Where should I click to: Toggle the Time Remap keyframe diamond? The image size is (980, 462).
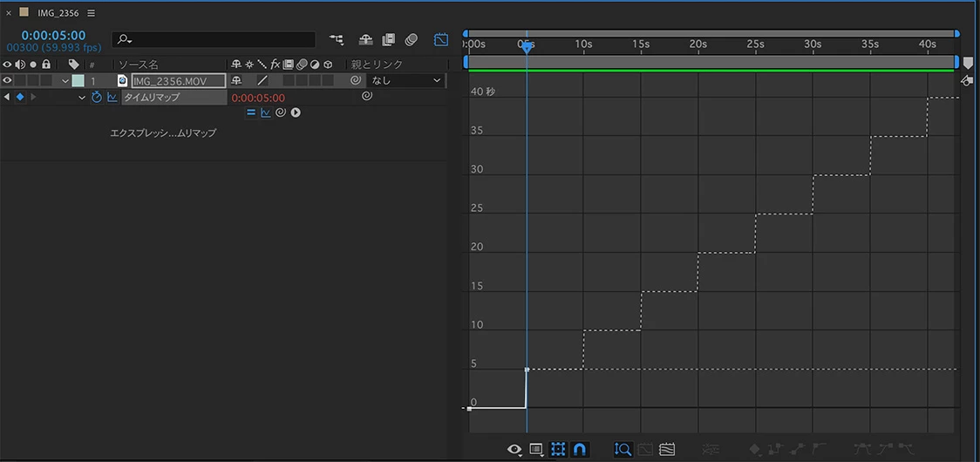pos(20,97)
